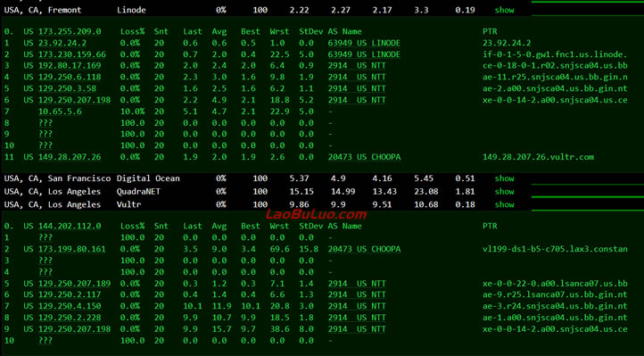This screenshot has height=356, width=644.
Task: Select IP address 173.255.209.0
Action: point(70,31)
